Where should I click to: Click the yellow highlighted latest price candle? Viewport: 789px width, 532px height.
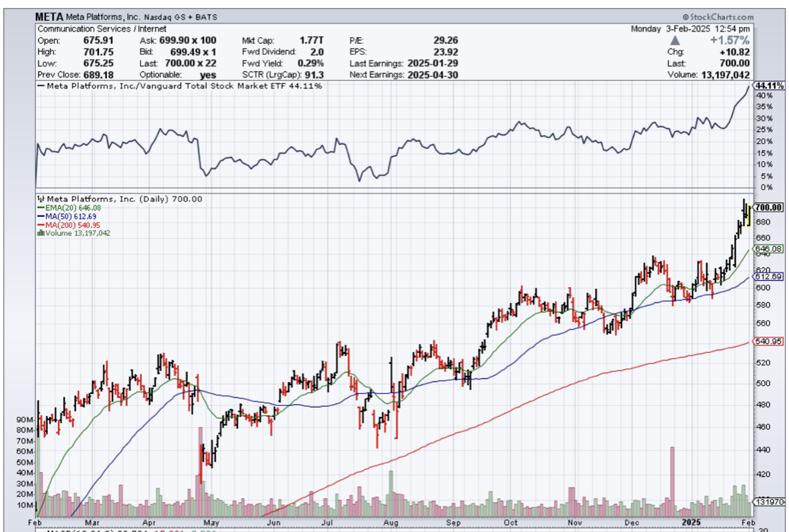point(749,215)
